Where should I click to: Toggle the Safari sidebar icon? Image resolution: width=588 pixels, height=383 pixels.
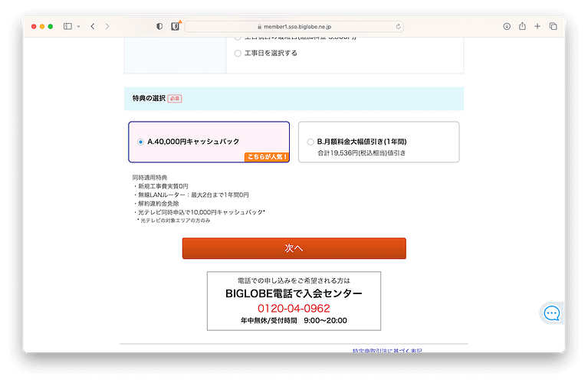coord(67,26)
